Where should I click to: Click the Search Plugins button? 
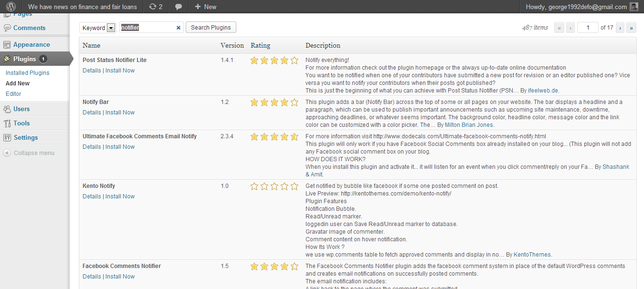pyautogui.click(x=211, y=27)
